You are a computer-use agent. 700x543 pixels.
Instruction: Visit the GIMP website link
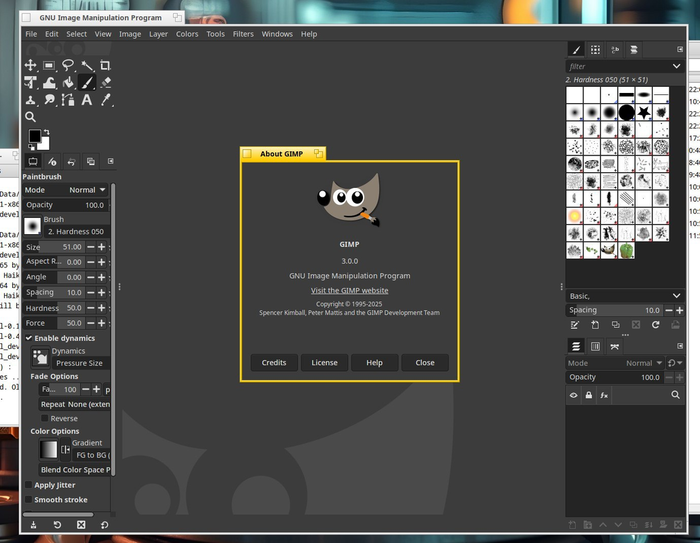click(350, 290)
